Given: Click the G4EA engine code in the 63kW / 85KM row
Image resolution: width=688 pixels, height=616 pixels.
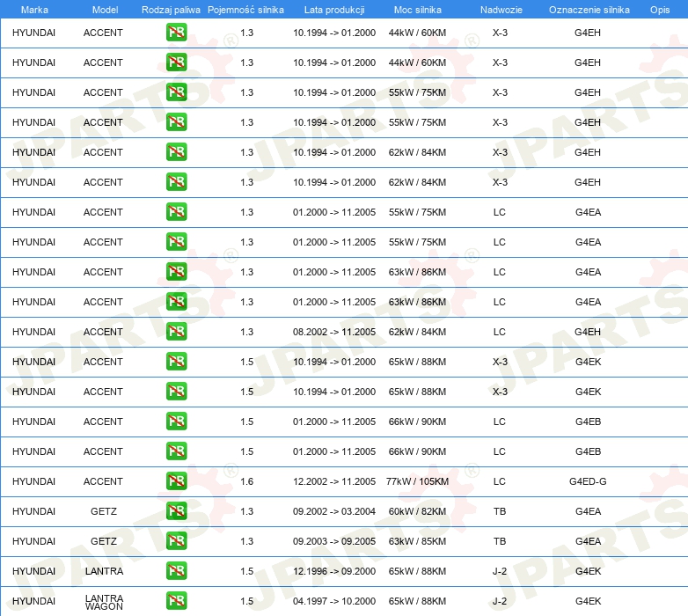Looking at the screenshot, I should 588,541.
